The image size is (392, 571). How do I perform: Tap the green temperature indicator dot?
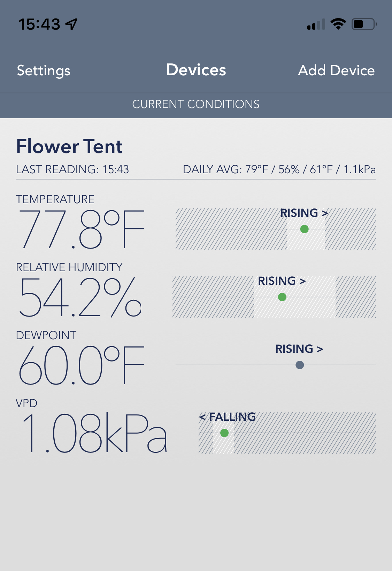pyautogui.click(x=304, y=229)
